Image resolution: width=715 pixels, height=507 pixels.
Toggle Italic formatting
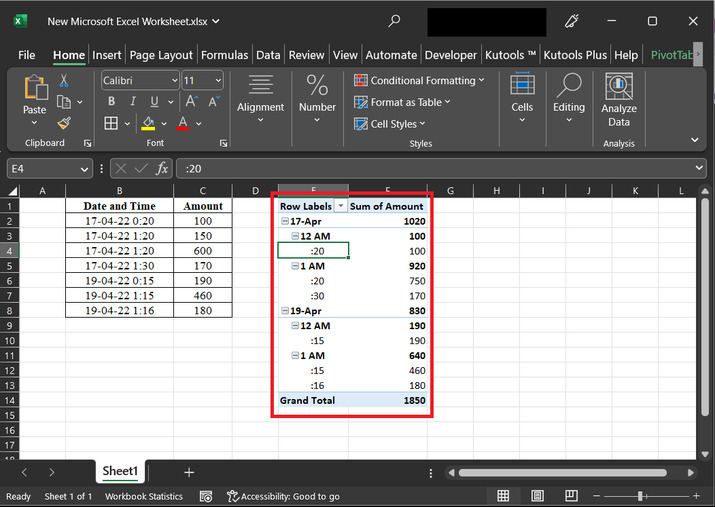pyautogui.click(x=131, y=101)
